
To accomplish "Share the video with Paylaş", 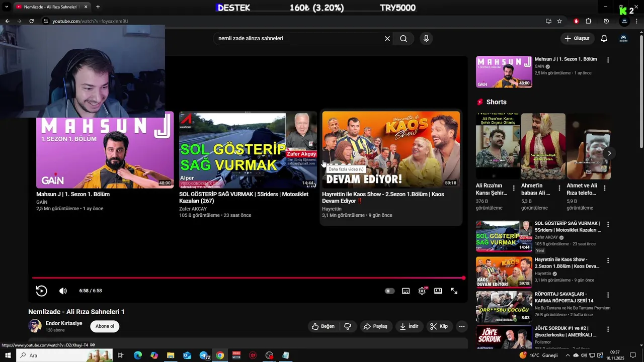I will click(x=375, y=326).
